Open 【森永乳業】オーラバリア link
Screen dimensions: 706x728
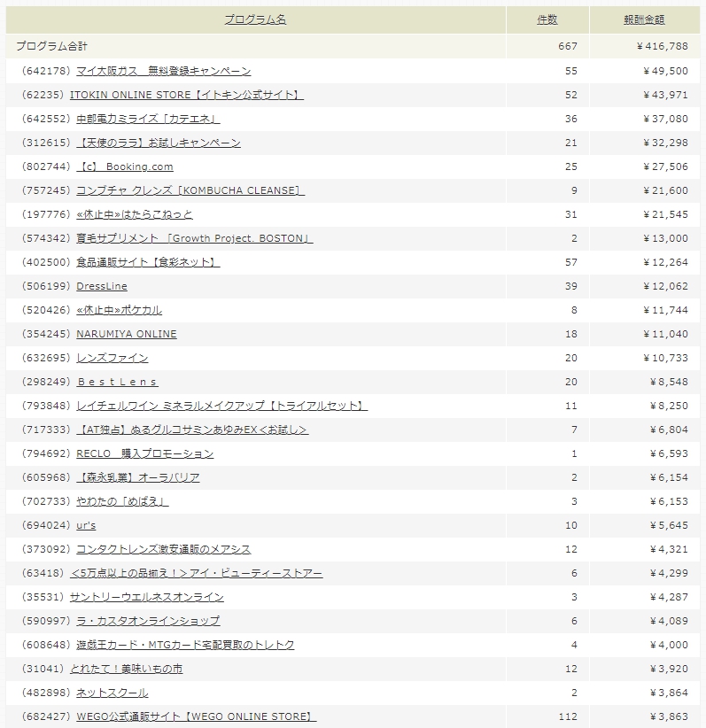tap(138, 477)
